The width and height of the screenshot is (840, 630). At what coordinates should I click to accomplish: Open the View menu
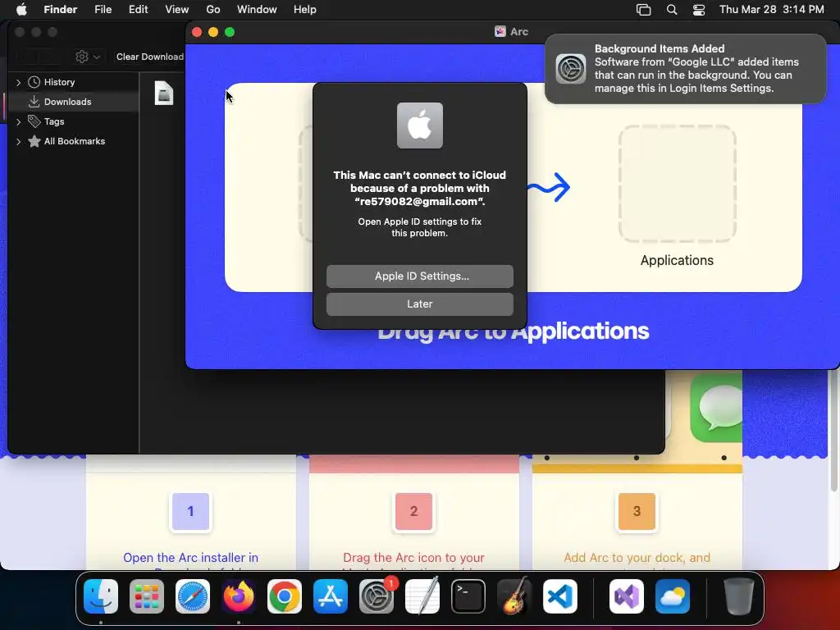tap(177, 10)
